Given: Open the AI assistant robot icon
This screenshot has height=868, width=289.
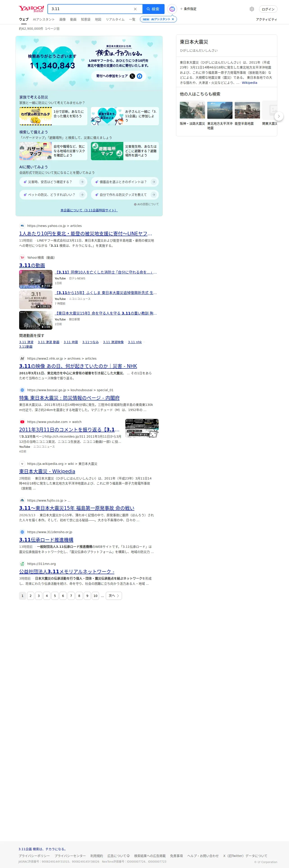Looking at the screenshot, I should 172,9.
